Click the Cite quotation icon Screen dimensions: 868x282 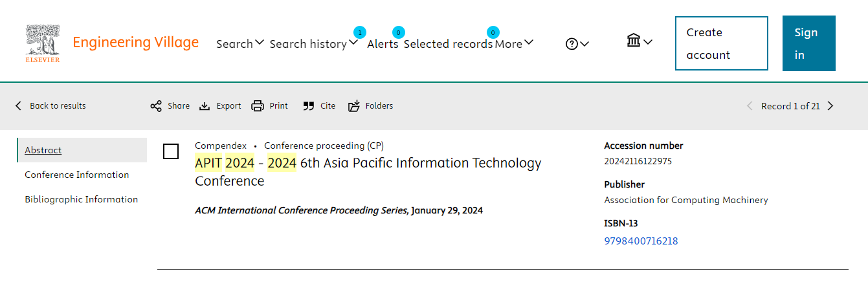click(x=309, y=106)
